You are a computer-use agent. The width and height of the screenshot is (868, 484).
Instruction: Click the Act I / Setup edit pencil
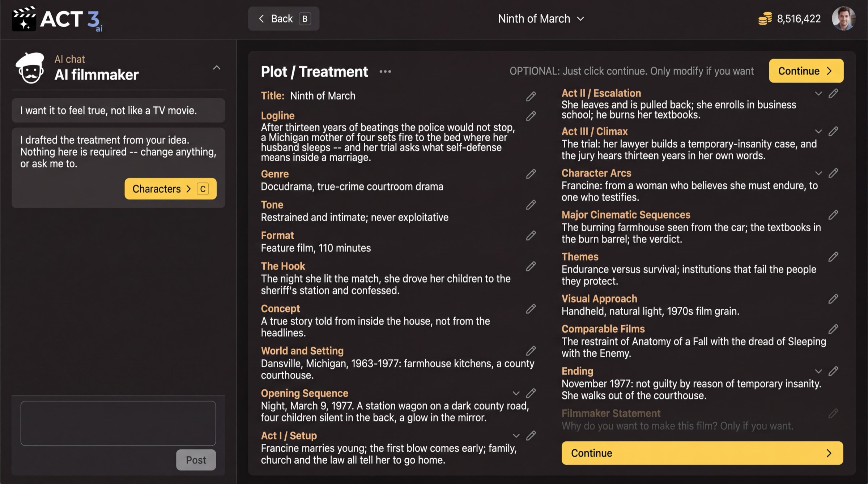coord(531,436)
